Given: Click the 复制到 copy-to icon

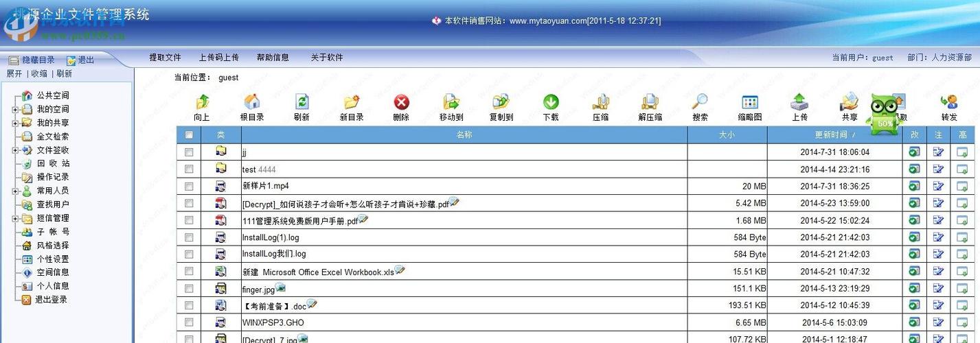Looking at the screenshot, I should [x=501, y=102].
